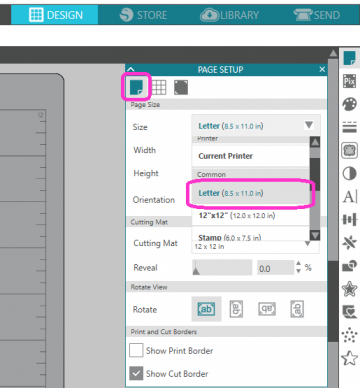Open the Transform align panel icon
This screenshot has height=388, width=360.
tap(349, 220)
